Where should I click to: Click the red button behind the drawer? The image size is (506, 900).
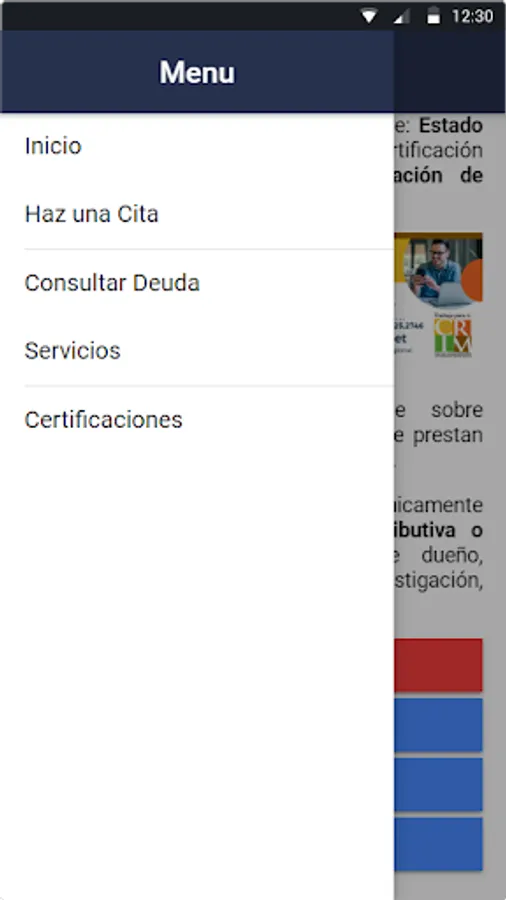coord(438,665)
